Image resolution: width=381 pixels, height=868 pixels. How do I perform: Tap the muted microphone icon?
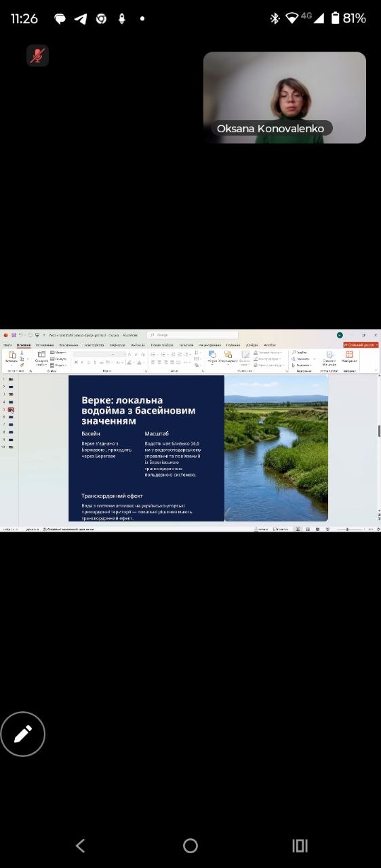click(38, 56)
